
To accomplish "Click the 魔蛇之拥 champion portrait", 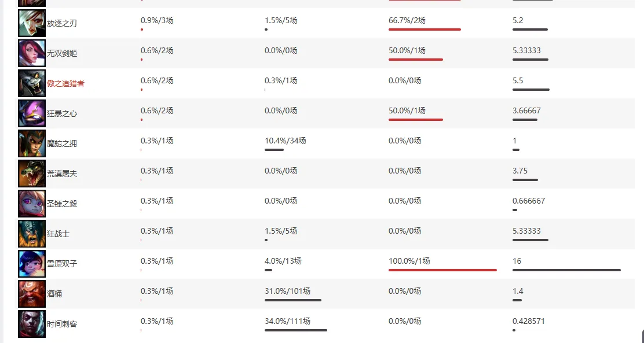I will point(32,143).
